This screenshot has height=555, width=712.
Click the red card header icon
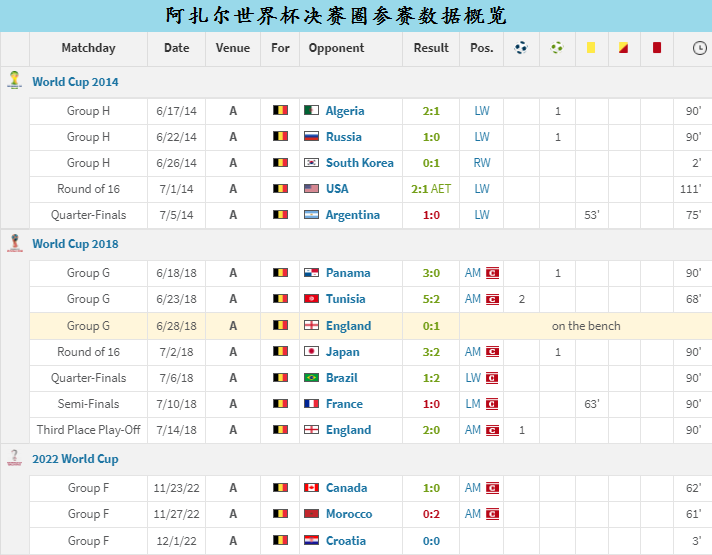657,47
